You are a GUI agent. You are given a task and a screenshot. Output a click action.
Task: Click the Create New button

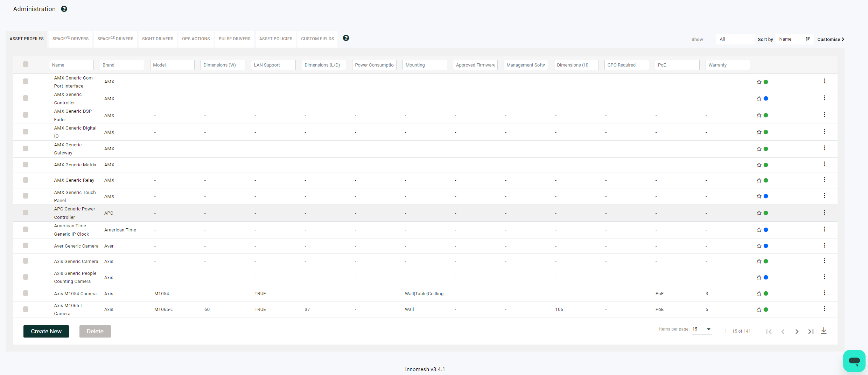46,331
